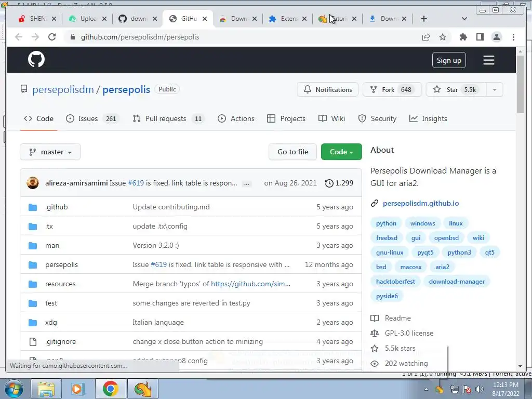Viewport: 532px width, 399px height.
Task: Open the Readme link in About
Action: click(397, 318)
